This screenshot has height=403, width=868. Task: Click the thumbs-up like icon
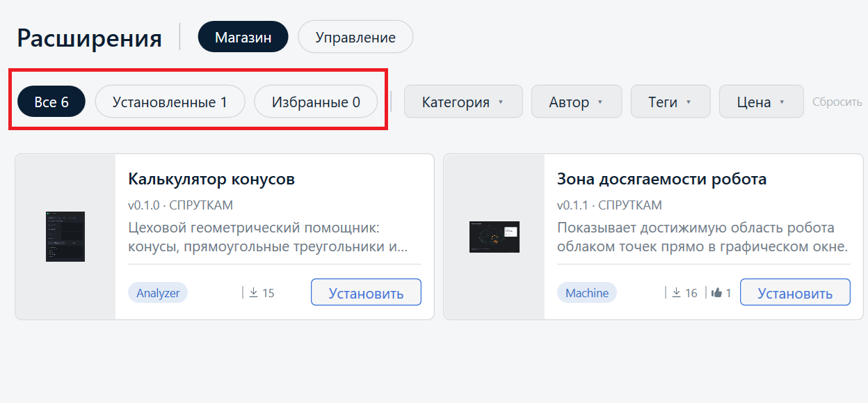[x=716, y=293]
